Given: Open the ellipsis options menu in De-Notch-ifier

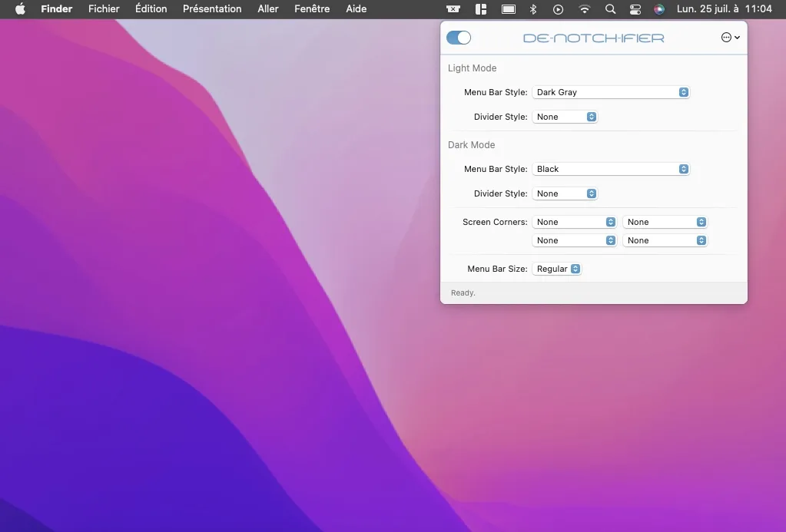Looking at the screenshot, I should 731,37.
